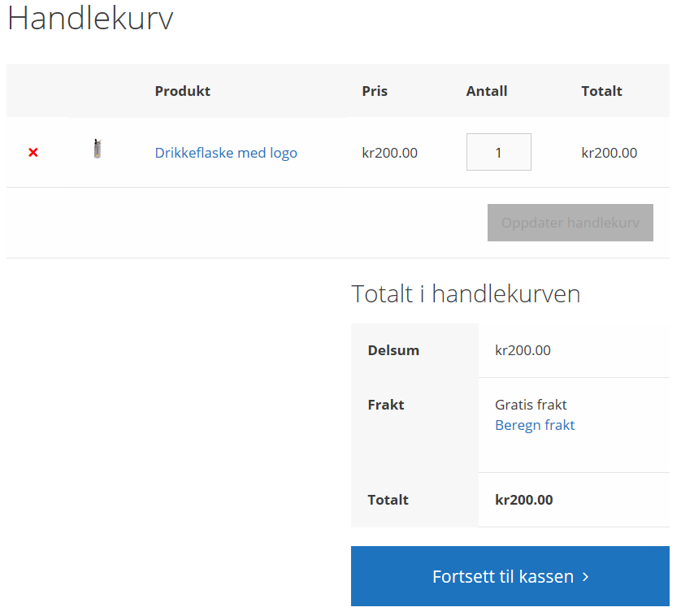Open the drinking bottle product thumbnail
Image resolution: width=681 pixels, height=616 pixels.
(x=98, y=149)
